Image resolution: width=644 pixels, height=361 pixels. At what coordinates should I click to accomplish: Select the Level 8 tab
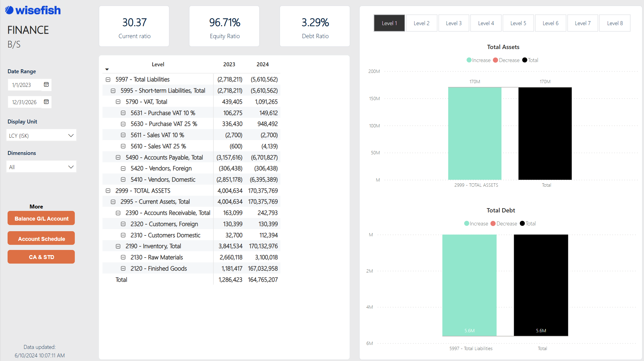[615, 23]
